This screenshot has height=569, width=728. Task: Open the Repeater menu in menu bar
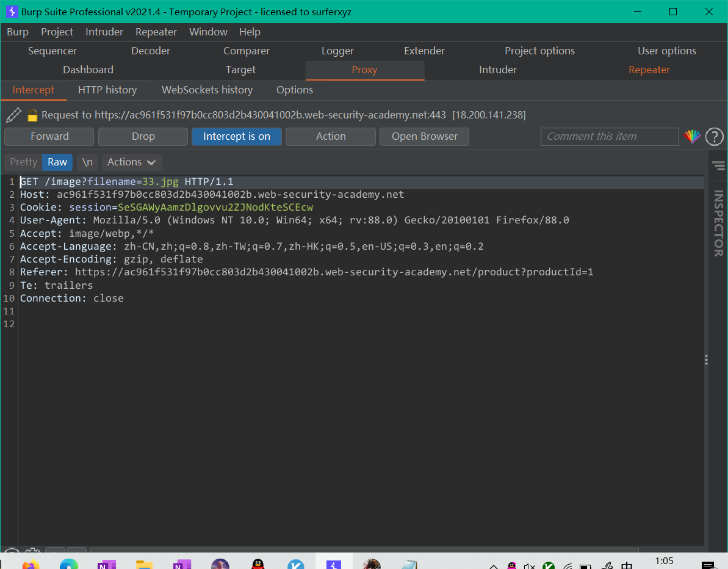pyautogui.click(x=156, y=32)
